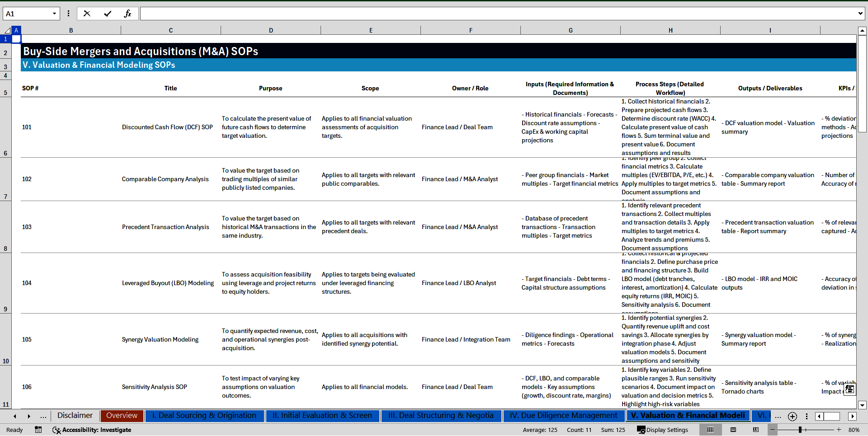Switch to Normal view layout
The width and height of the screenshot is (868, 436).
(x=710, y=430)
